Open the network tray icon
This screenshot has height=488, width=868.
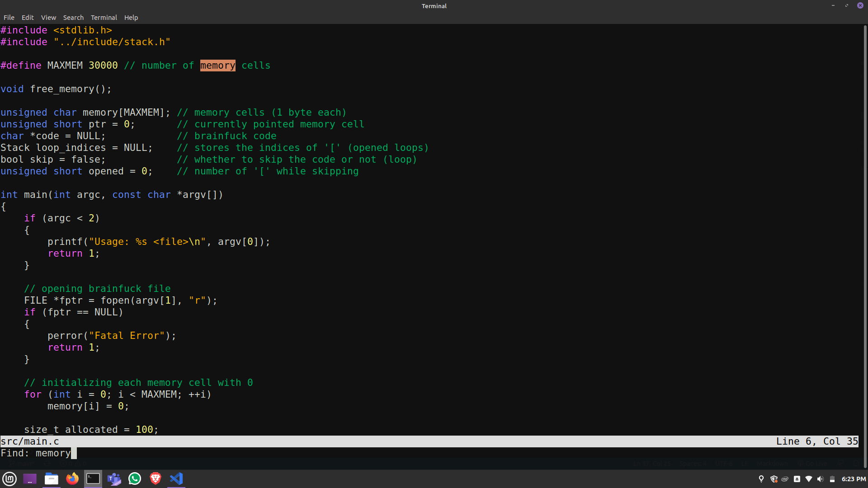[809, 479]
